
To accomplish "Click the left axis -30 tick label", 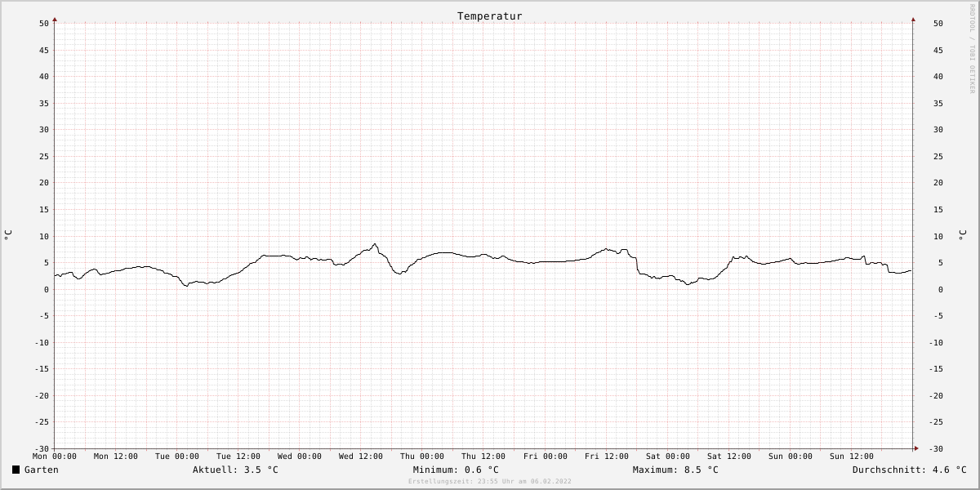I will pos(42,448).
